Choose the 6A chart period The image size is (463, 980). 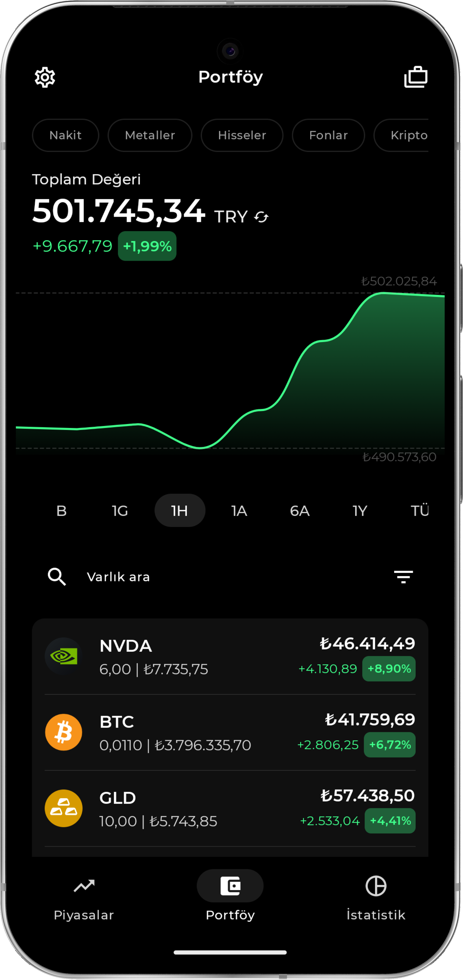(x=299, y=510)
